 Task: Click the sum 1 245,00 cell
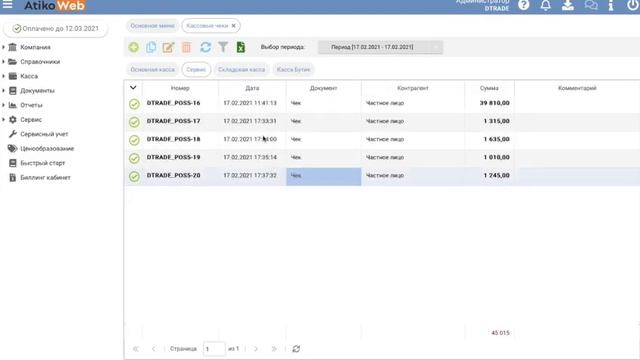coord(489,176)
